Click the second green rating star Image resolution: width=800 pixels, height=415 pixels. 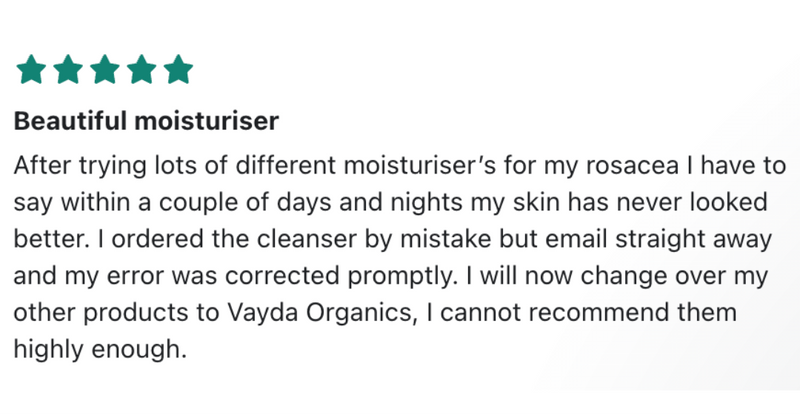tap(67, 69)
